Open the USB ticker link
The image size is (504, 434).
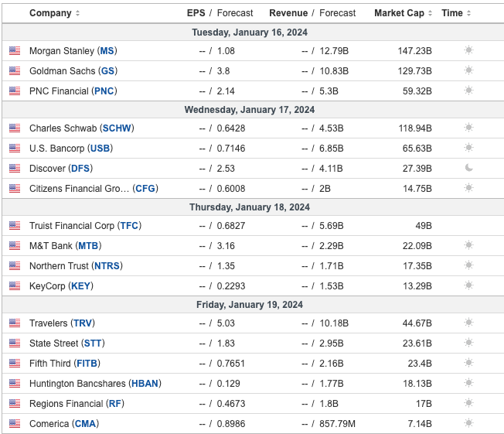pyautogui.click(x=100, y=149)
